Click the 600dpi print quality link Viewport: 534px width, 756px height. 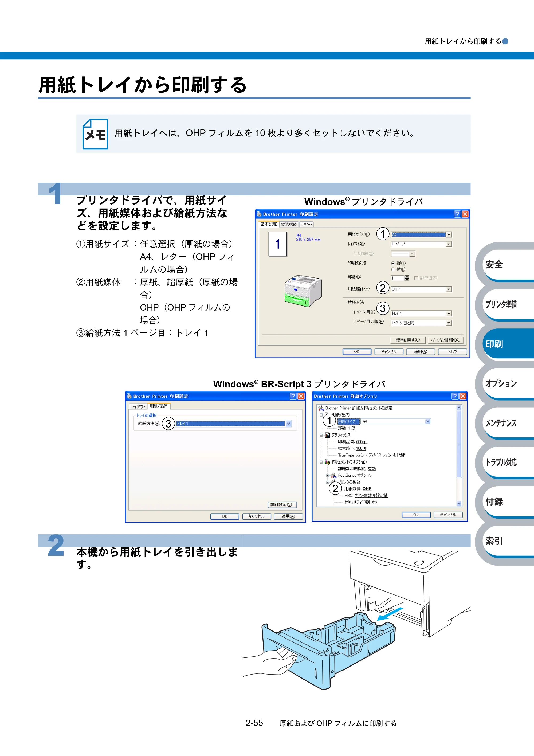tap(362, 442)
